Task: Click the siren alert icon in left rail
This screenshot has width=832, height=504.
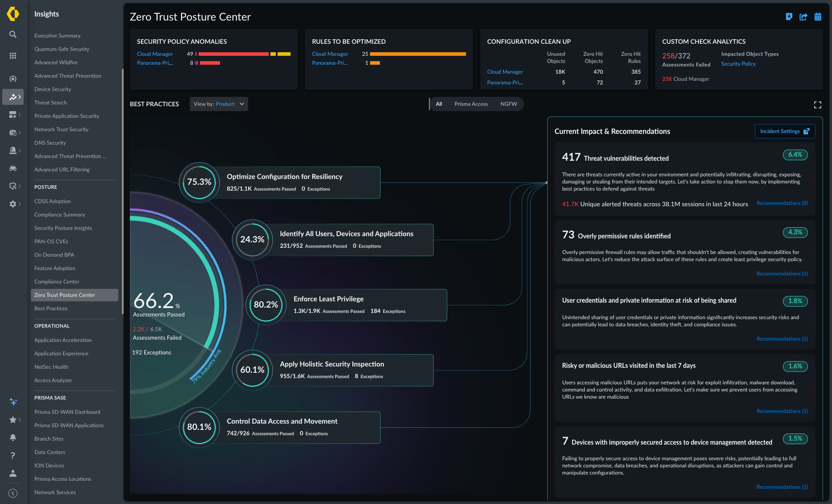Action: [x=13, y=150]
